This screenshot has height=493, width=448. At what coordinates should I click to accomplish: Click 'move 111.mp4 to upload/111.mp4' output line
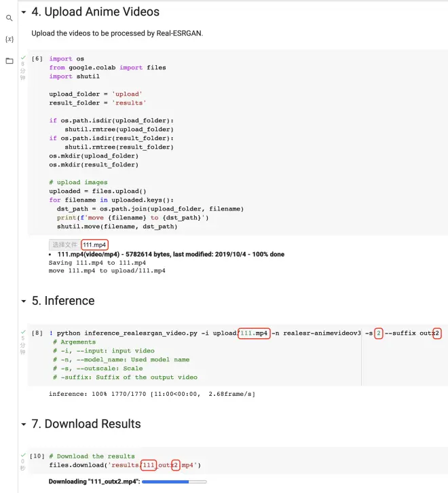coord(107,271)
